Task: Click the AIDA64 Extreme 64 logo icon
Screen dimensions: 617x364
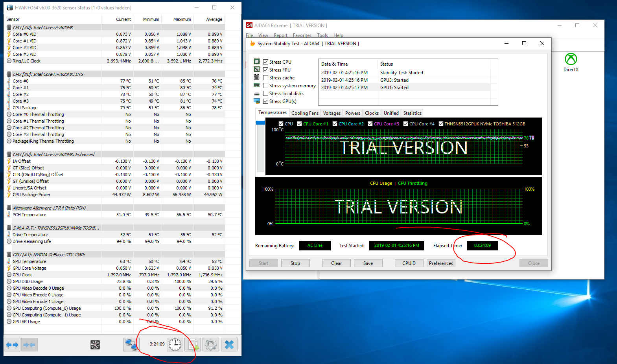Action: 249,25
